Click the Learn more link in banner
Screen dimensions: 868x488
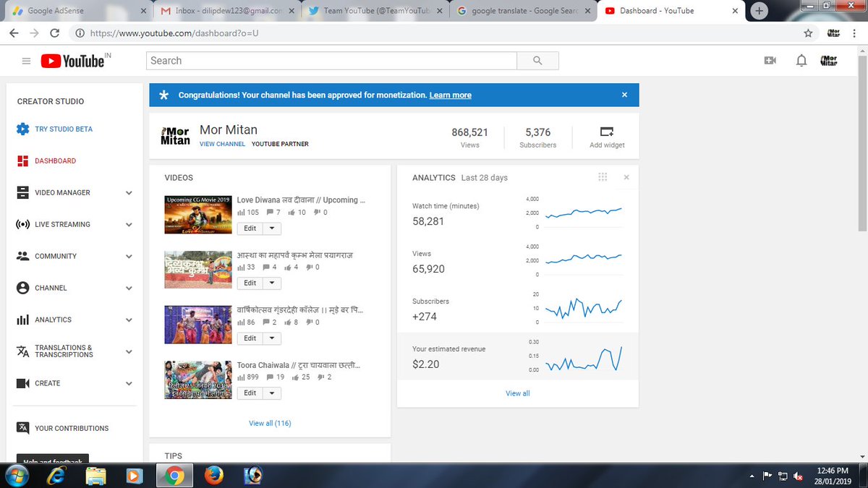(x=450, y=95)
